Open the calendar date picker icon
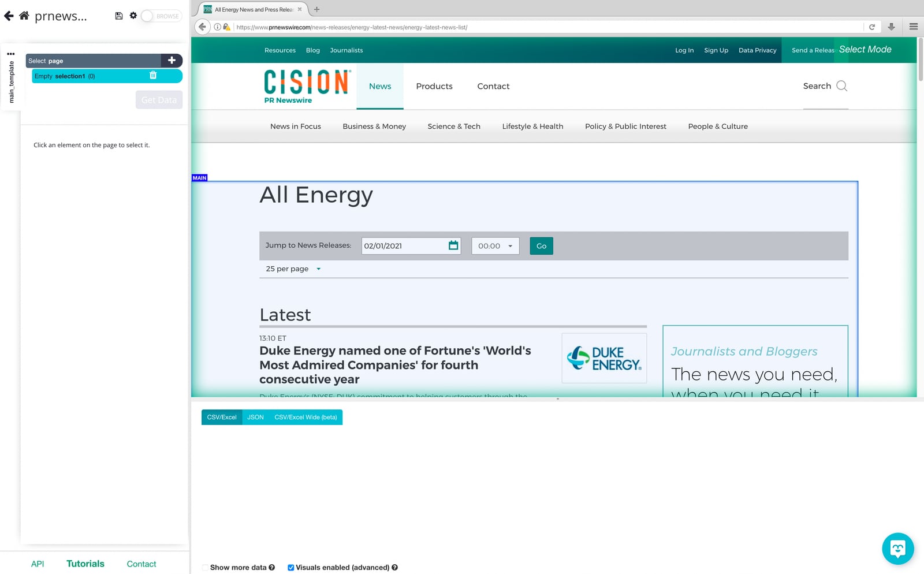Image resolution: width=924 pixels, height=574 pixels. [453, 245]
